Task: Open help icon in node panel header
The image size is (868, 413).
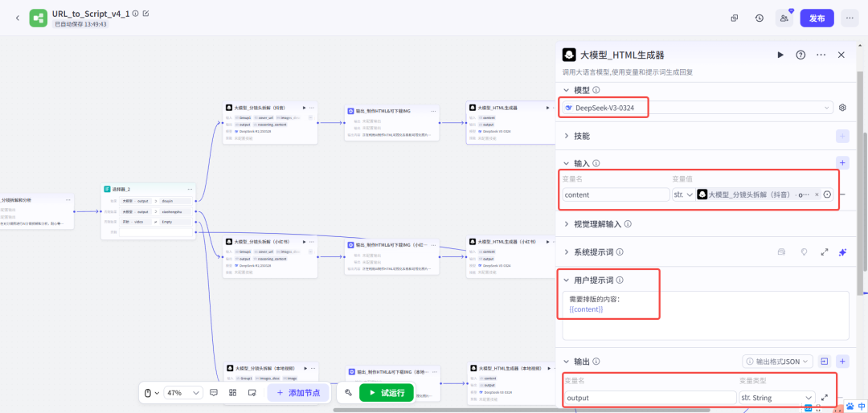Action: (x=800, y=55)
